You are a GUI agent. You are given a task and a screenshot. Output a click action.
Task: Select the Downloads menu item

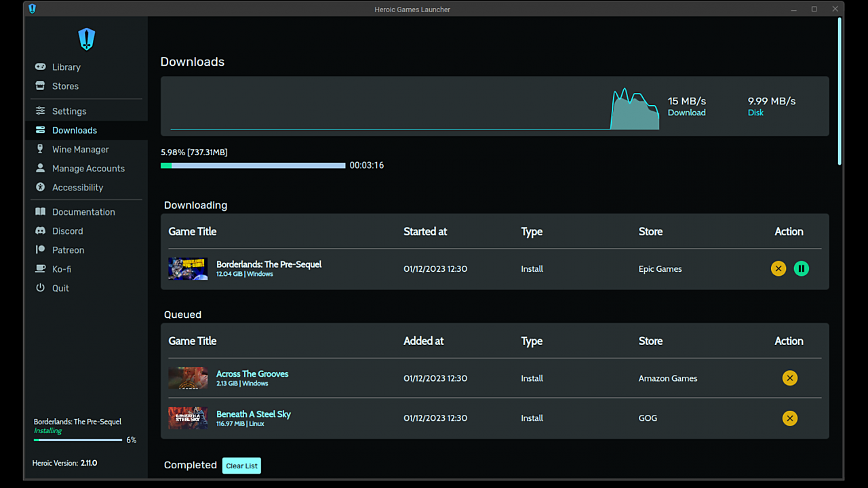(75, 130)
